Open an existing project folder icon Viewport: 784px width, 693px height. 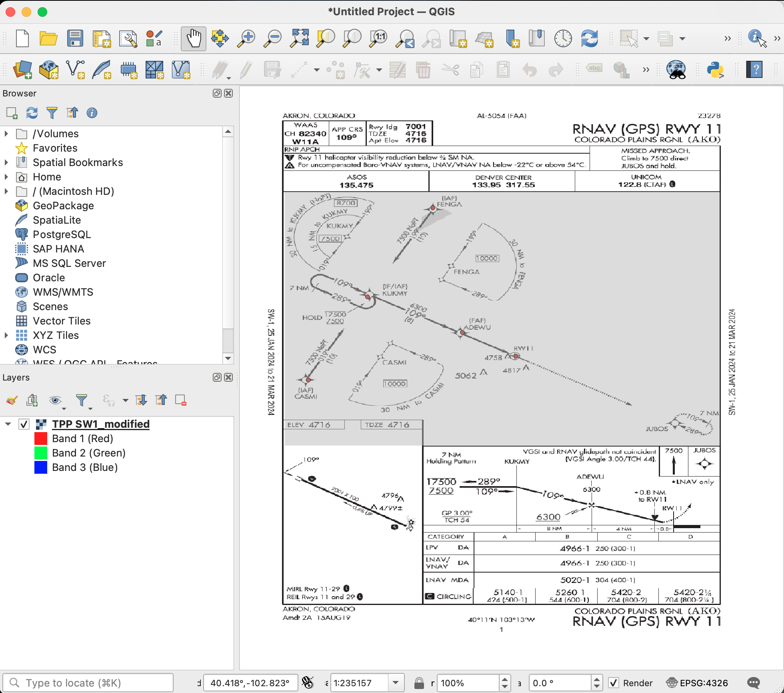(x=48, y=38)
